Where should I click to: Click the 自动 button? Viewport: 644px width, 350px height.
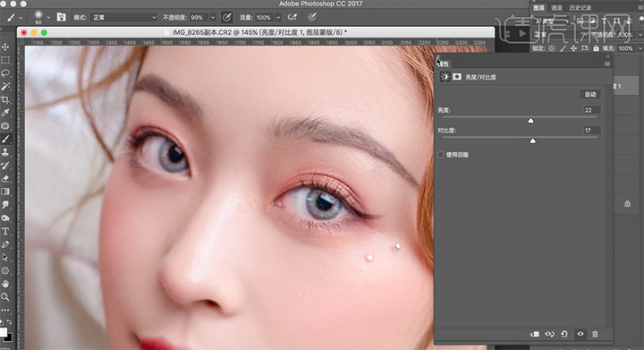pos(590,95)
